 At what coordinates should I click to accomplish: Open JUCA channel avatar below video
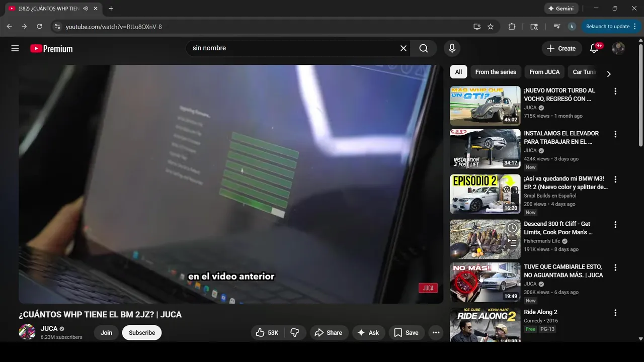(x=27, y=332)
